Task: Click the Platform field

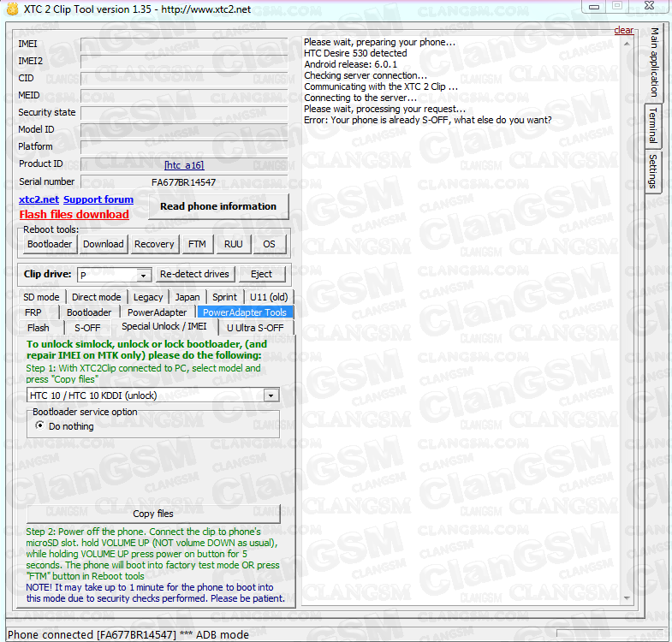Action: coord(184,147)
